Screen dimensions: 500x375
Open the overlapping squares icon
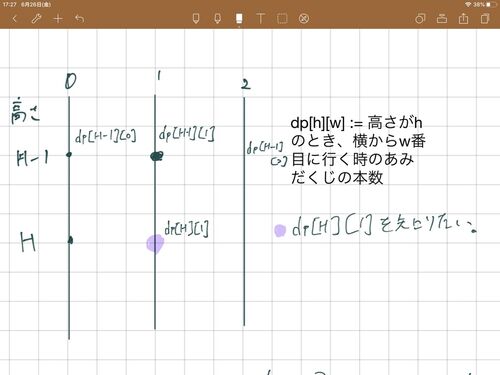click(420, 19)
